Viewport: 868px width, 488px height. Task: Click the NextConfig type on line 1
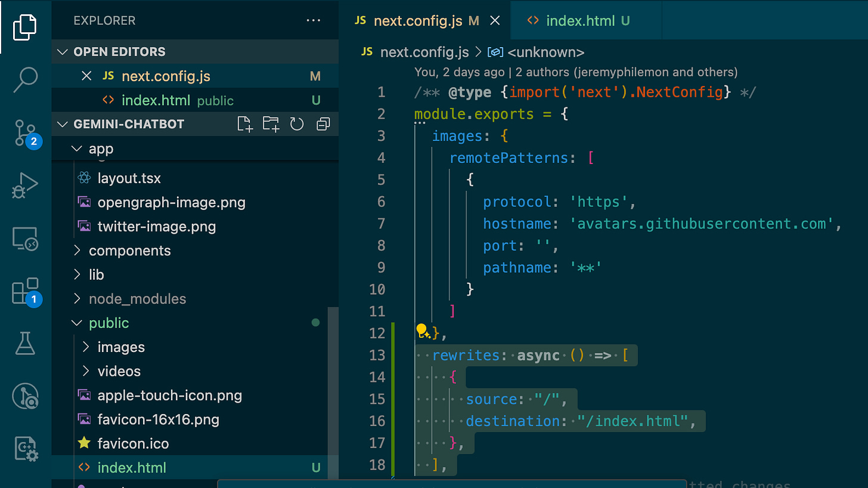[x=680, y=92]
